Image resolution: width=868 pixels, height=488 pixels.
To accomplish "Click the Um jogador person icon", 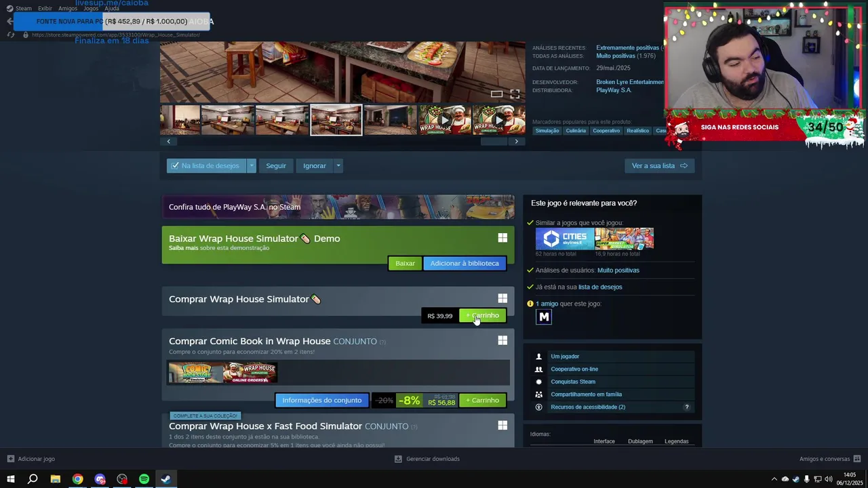I will click(x=539, y=357).
